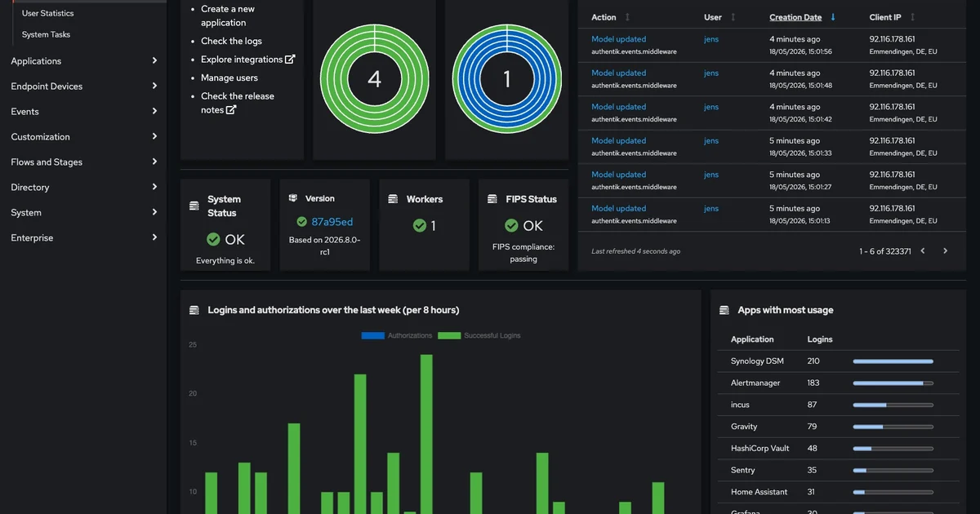Open Model updated event from 15:01:56
The image size is (980, 514).
(618, 39)
